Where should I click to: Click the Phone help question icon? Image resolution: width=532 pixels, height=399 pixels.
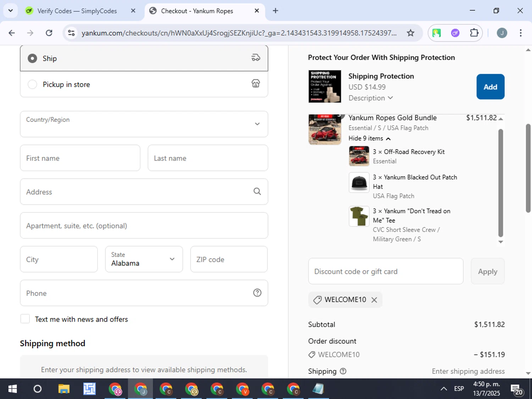[257, 293]
